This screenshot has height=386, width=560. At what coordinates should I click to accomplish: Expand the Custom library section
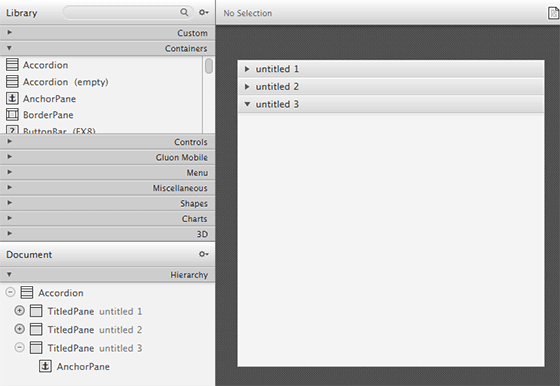(x=10, y=32)
